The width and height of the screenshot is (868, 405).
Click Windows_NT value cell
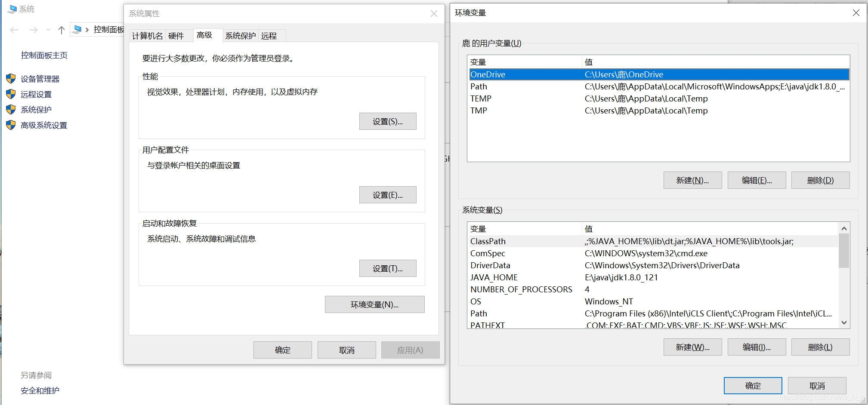(609, 301)
